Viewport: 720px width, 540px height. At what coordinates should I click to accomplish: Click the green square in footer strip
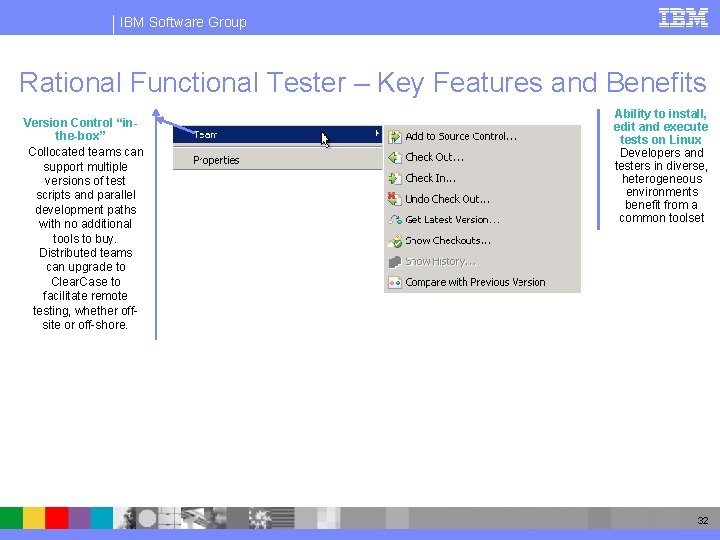[11, 518]
